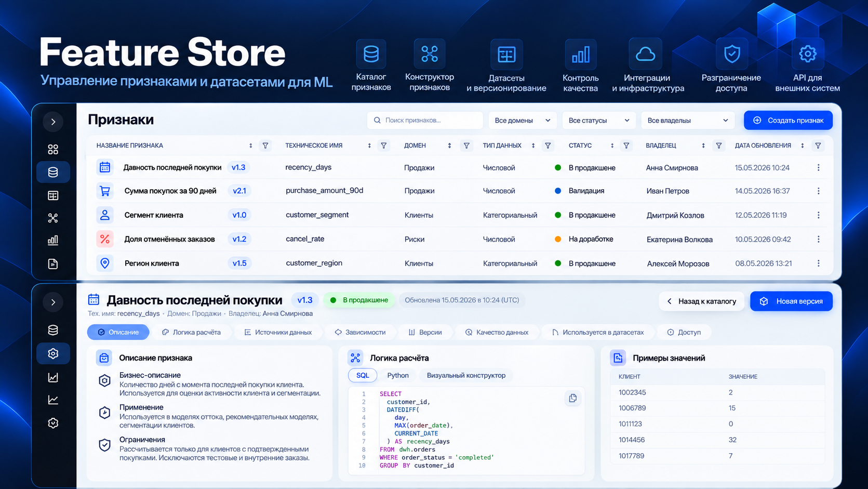Image resolution: width=868 pixels, height=489 pixels.
Task: Select owner Екатерина Волкова cell
Action: coord(679,240)
